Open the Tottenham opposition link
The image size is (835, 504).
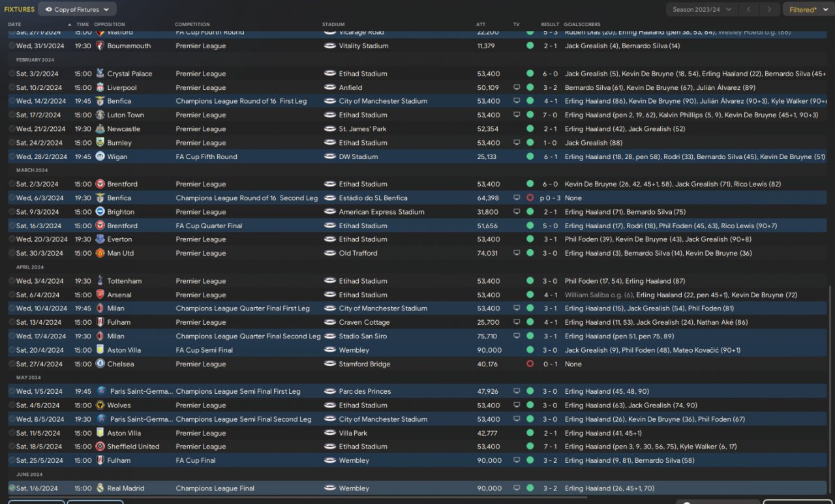point(125,281)
